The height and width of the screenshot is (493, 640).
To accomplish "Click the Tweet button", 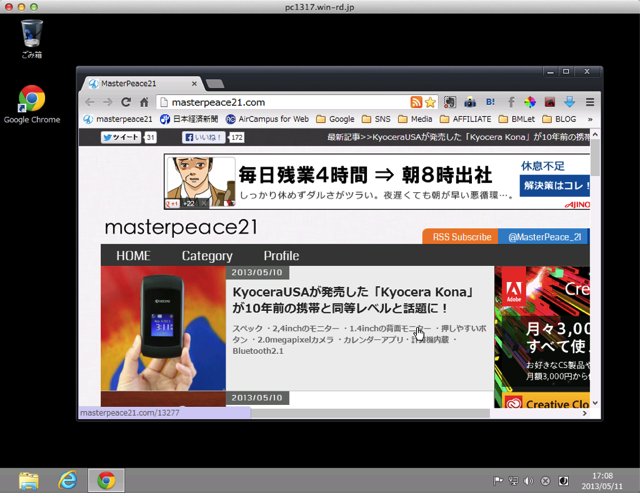I will pyautogui.click(x=121, y=137).
